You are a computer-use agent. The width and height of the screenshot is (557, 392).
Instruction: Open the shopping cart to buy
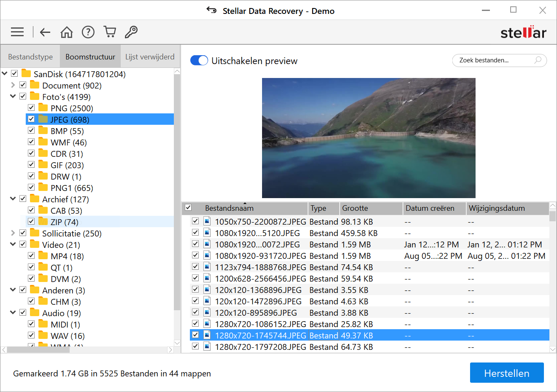click(110, 32)
